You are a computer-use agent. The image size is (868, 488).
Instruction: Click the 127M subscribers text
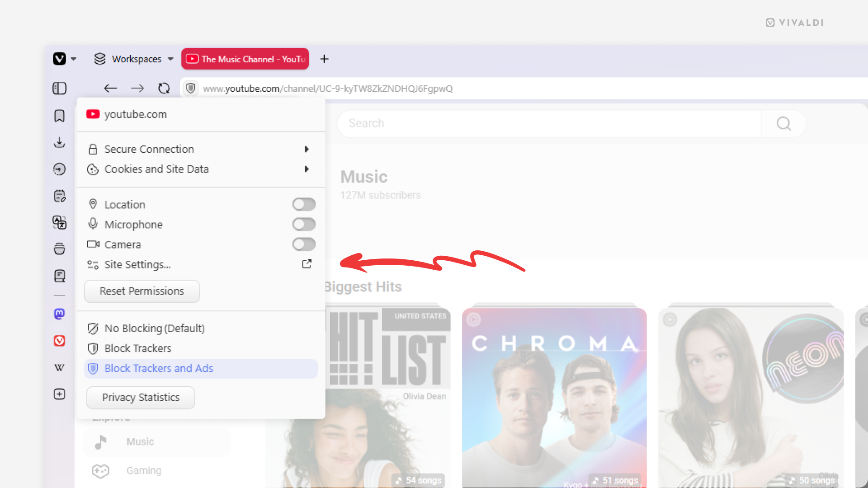(381, 195)
